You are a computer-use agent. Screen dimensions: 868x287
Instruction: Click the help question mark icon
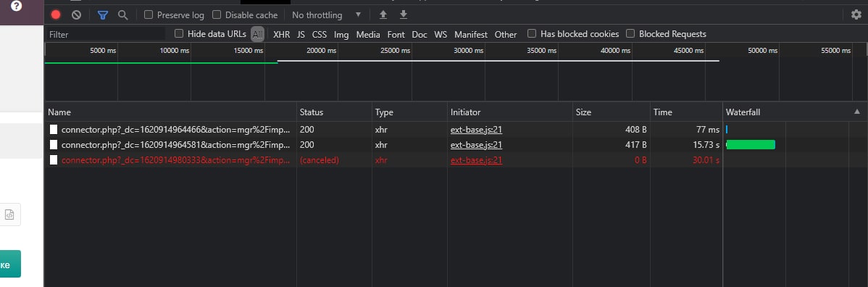click(x=17, y=6)
